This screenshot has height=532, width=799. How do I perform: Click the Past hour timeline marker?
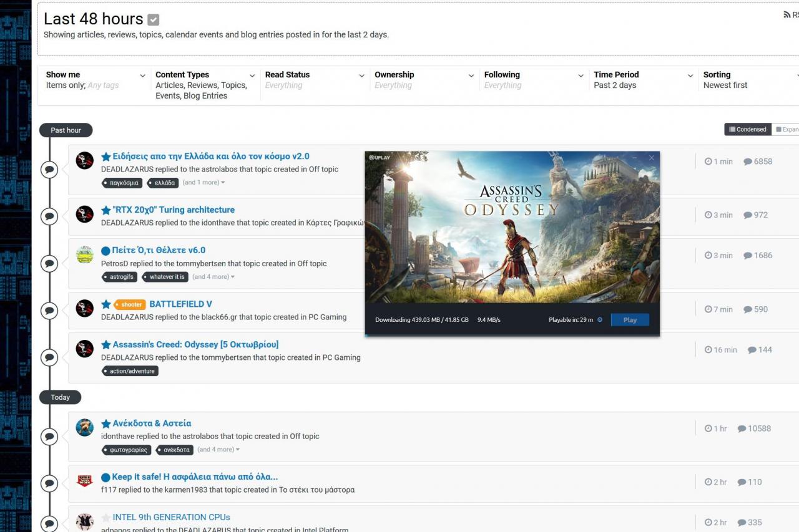click(66, 130)
